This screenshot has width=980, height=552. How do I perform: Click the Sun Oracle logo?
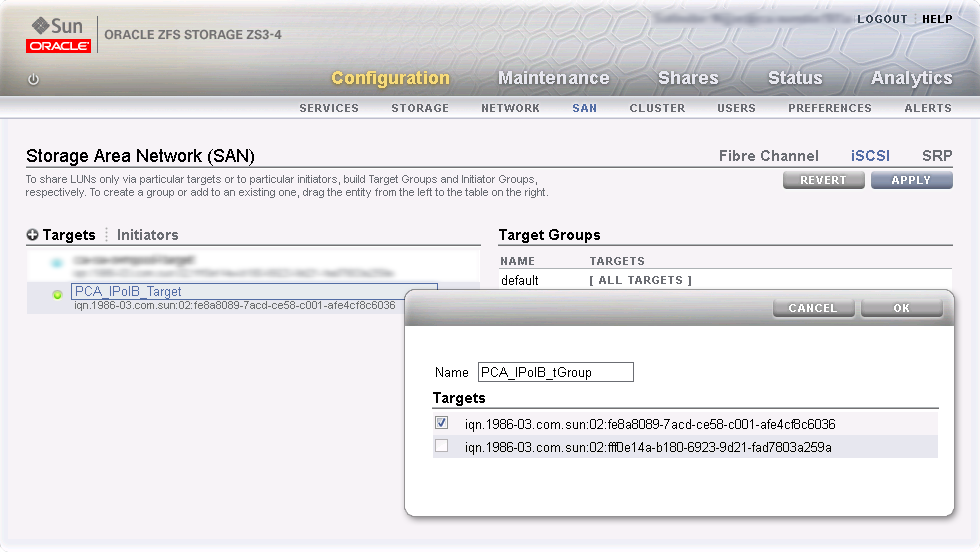(58, 35)
